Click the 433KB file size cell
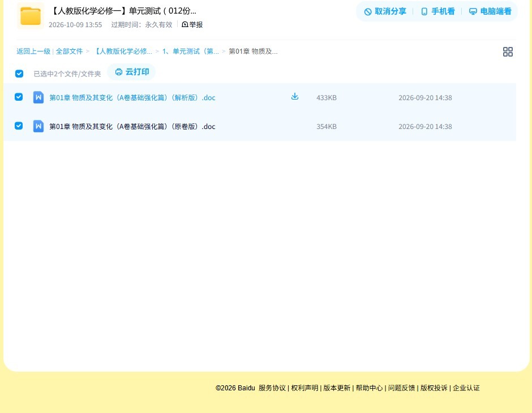The image size is (532, 413). (327, 98)
